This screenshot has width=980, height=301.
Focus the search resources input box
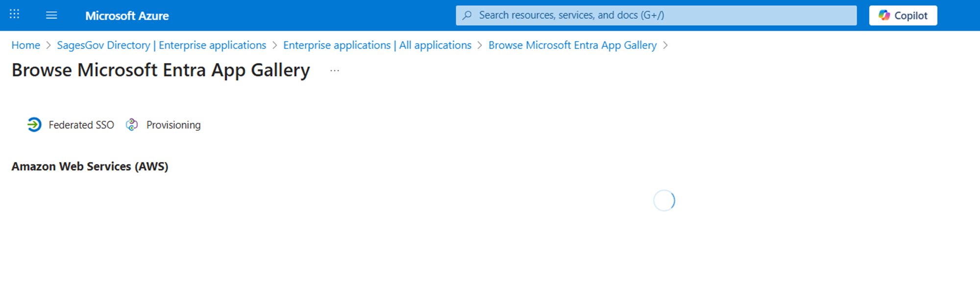click(656, 15)
